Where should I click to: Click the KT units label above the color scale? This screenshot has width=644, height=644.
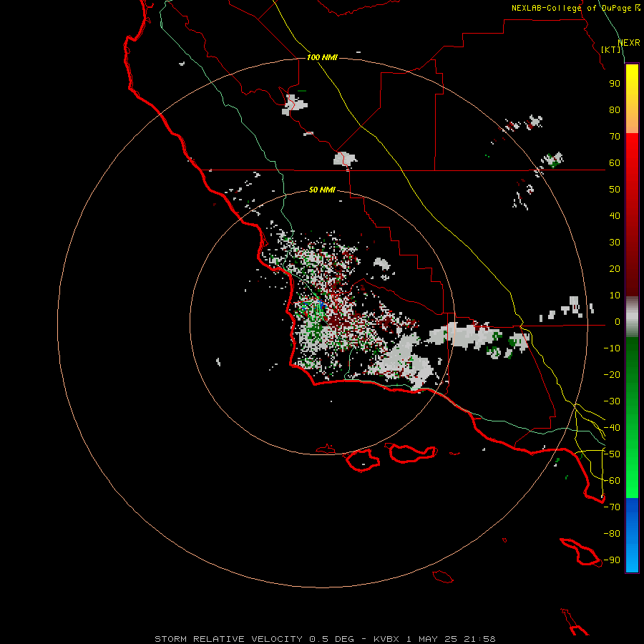click(x=611, y=49)
